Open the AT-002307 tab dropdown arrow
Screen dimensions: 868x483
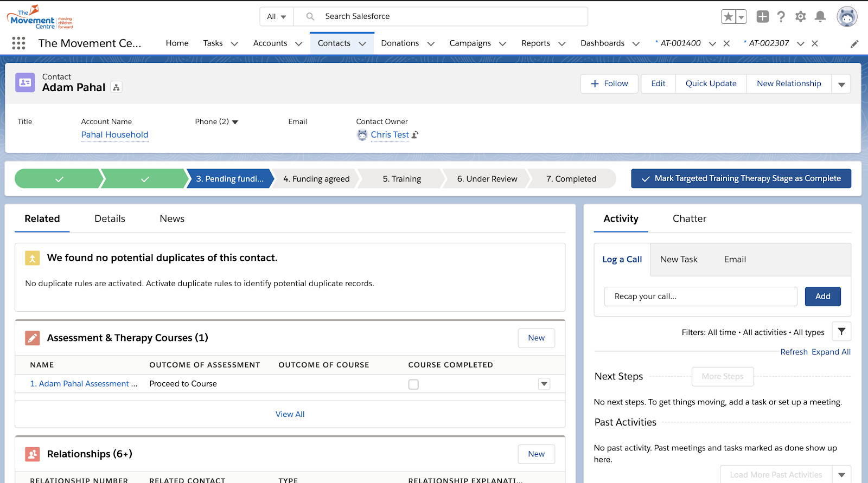800,44
